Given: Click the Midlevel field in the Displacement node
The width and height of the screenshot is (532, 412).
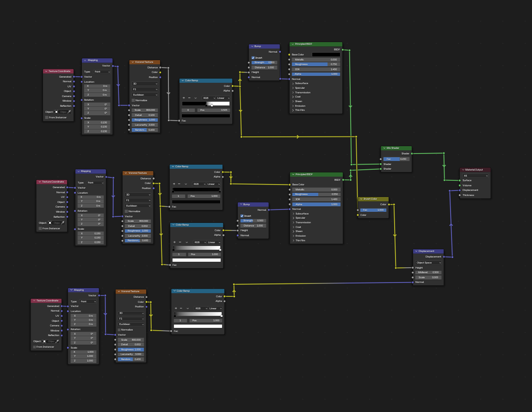Looking at the screenshot, I should tap(428, 272).
